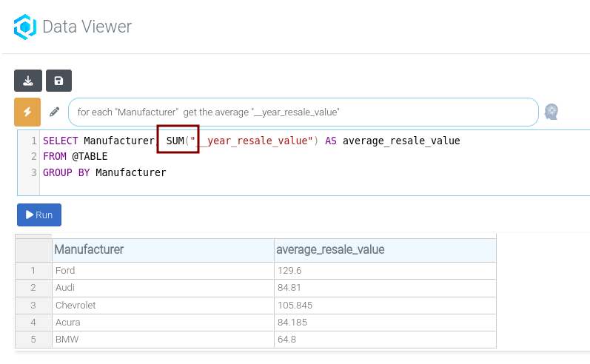Image resolution: width=590 pixels, height=364 pixels.
Task: Focus the natural language query input field
Action: [x=304, y=112]
